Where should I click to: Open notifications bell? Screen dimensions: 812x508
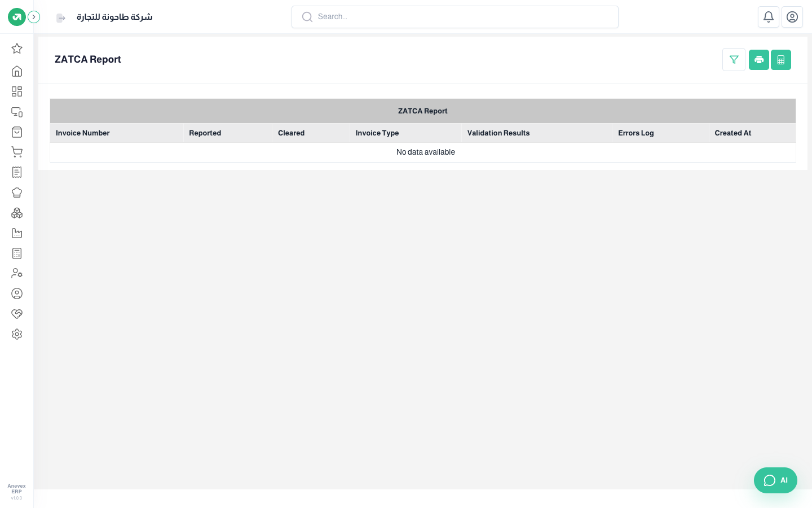click(x=769, y=17)
